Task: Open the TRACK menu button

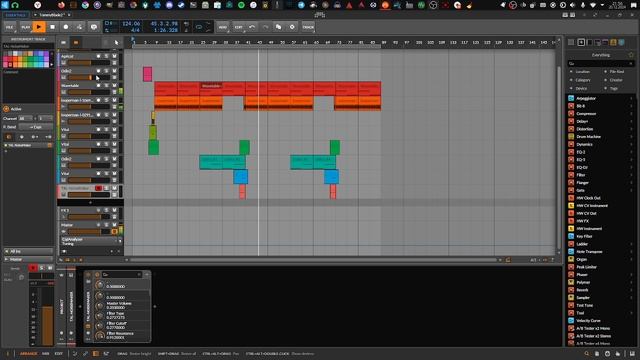Action: coord(308,27)
